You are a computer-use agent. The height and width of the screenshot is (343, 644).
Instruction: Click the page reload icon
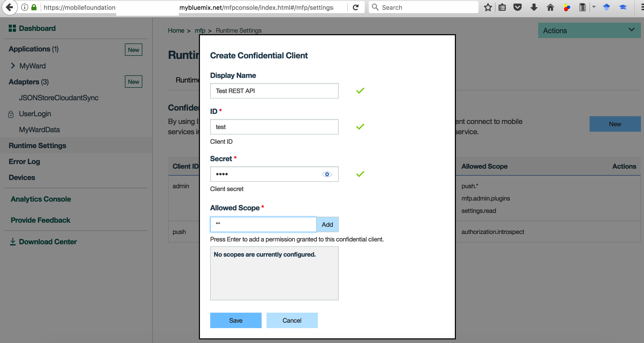click(x=356, y=7)
